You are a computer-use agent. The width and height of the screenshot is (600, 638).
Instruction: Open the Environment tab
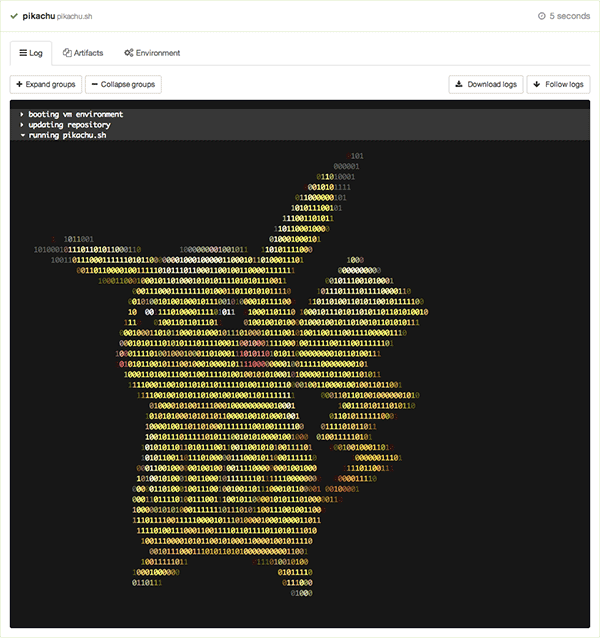[152, 53]
